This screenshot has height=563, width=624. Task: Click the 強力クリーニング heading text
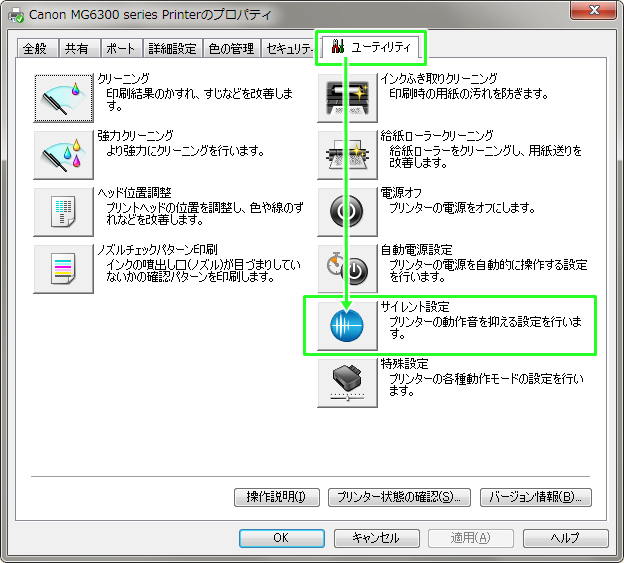click(135, 136)
